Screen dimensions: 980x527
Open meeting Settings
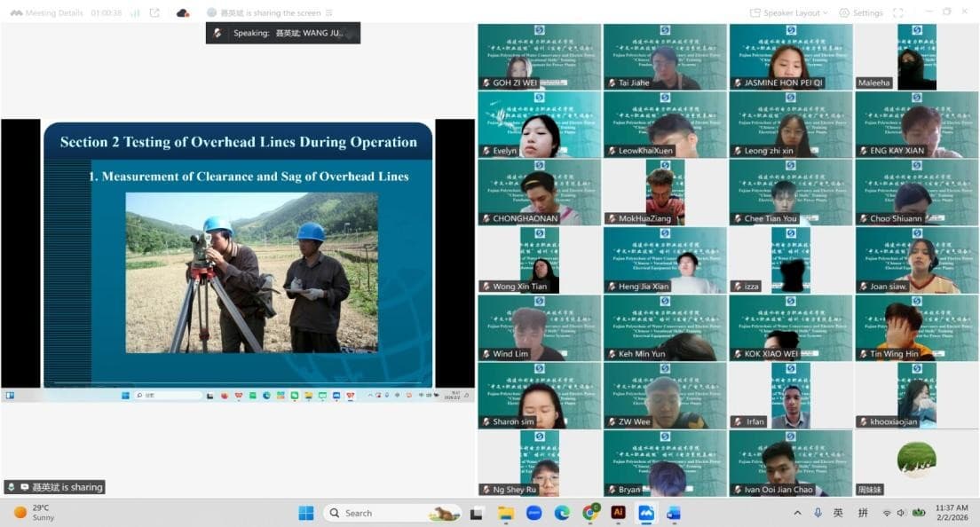click(861, 12)
